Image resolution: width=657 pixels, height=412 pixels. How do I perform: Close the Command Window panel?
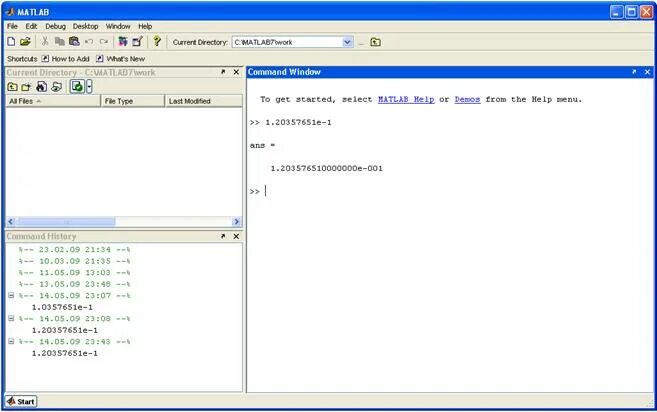(x=647, y=72)
